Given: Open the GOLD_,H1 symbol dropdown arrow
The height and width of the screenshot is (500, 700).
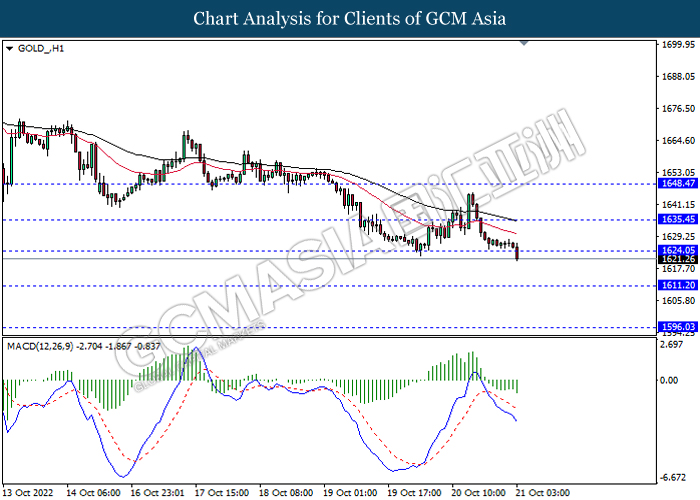Looking at the screenshot, I should (x=9, y=49).
